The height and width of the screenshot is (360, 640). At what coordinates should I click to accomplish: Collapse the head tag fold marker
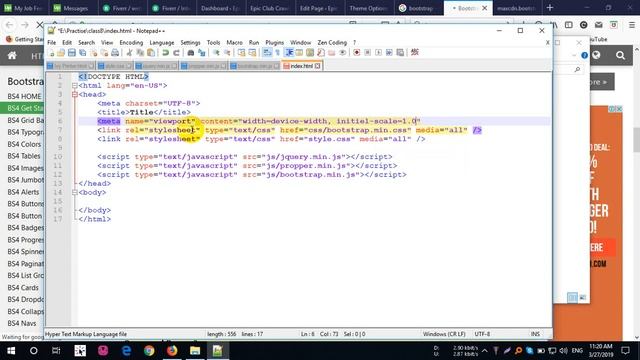[75, 95]
